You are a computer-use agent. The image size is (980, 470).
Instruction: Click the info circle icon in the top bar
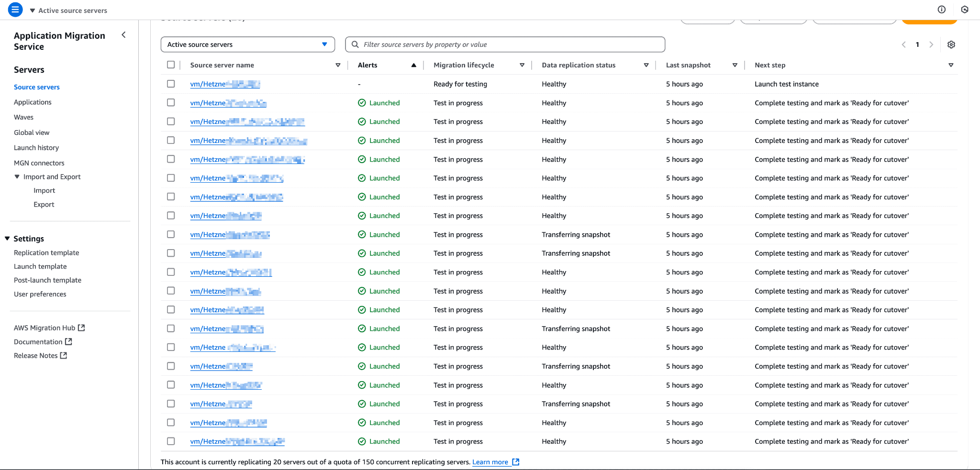(941, 10)
